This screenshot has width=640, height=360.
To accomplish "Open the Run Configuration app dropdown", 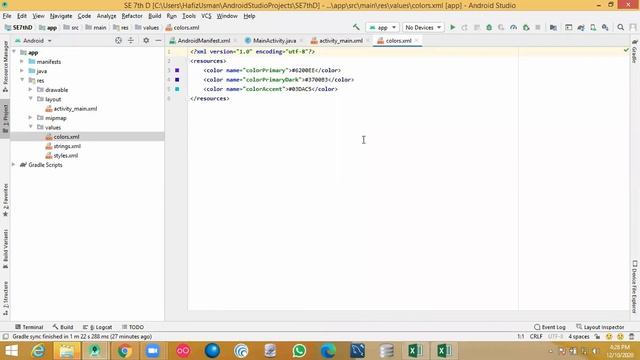I will 382,27.
